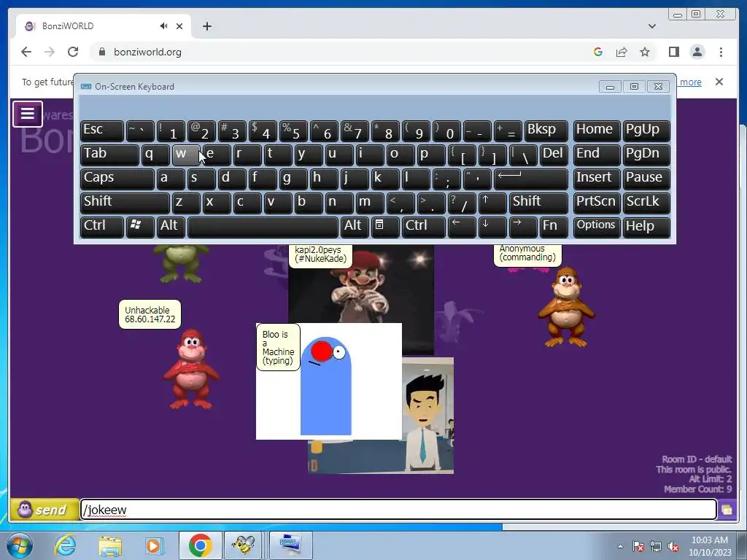The height and width of the screenshot is (560, 747).
Task: Click the Esc key
Action: pyautogui.click(x=102, y=131)
